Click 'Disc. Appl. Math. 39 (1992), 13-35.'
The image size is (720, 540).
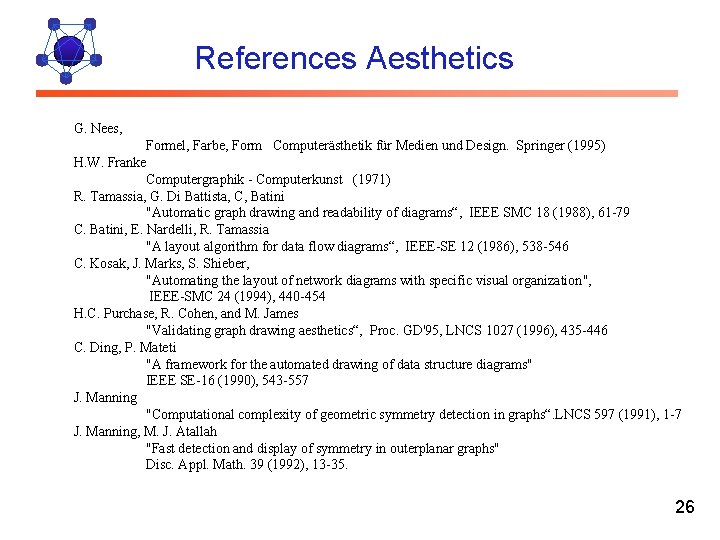click(247, 465)
